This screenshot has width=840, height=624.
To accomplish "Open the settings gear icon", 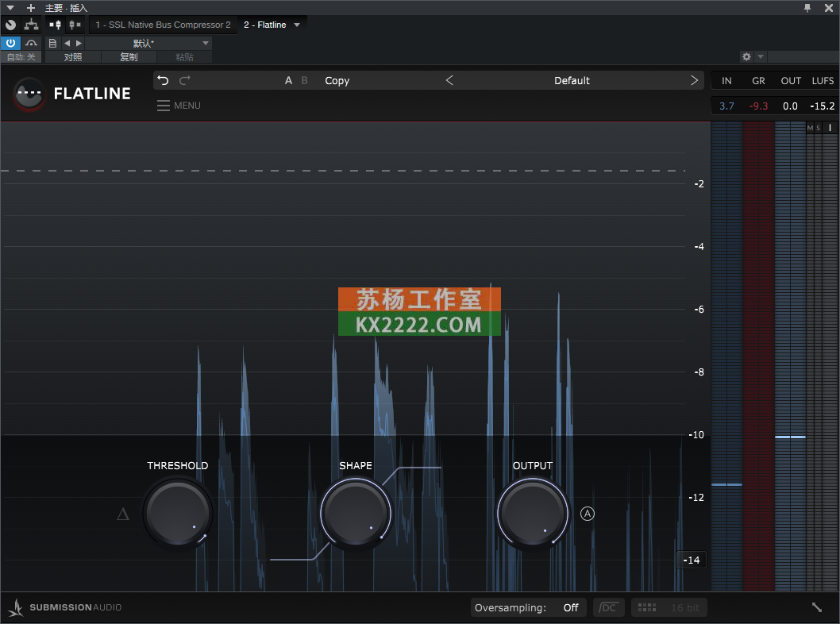I will pos(746,56).
